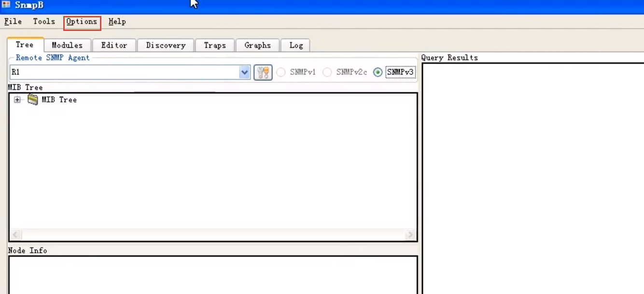The image size is (644, 294).
Task: Open the Remote SNMP Agent dropdown
Action: [x=245, y=72]
